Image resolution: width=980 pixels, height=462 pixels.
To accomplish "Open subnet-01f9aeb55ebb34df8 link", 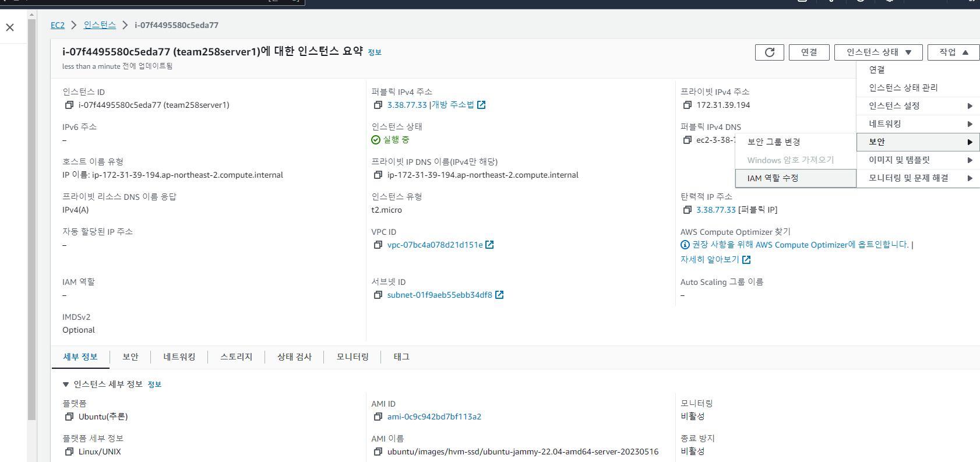I will [x=440, y=295].
